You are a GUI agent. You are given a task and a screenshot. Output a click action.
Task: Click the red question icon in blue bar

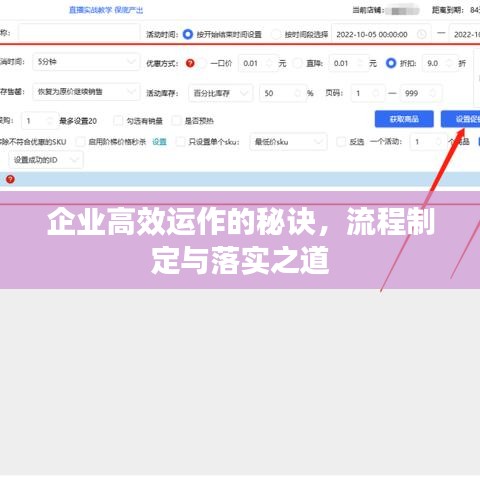pyautogui.click(x=10, y=179)
